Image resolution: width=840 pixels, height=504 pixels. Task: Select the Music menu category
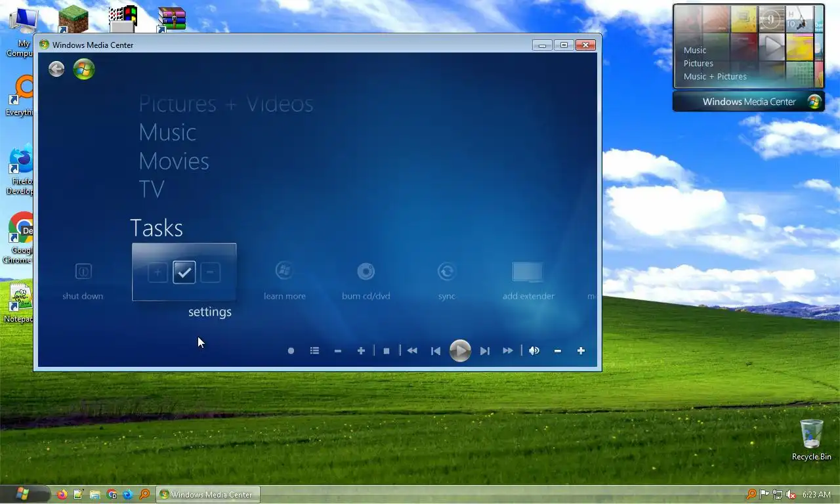(167, 133)
